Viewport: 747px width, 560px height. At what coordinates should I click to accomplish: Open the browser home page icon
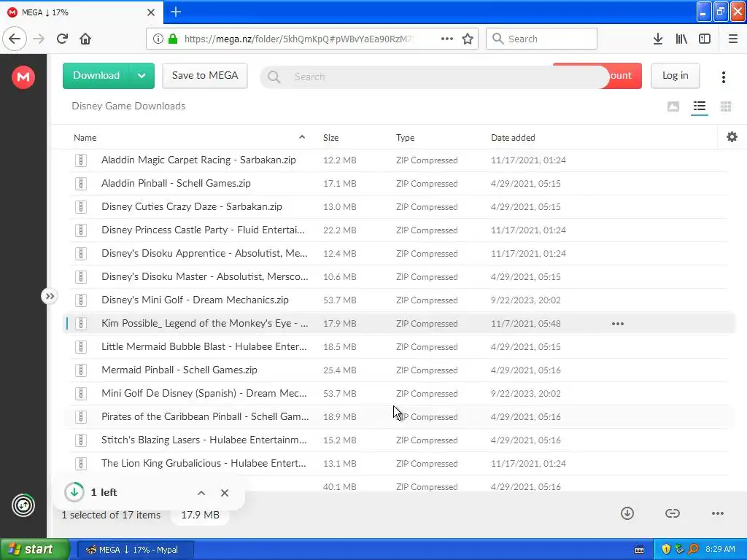click(85, 39)
